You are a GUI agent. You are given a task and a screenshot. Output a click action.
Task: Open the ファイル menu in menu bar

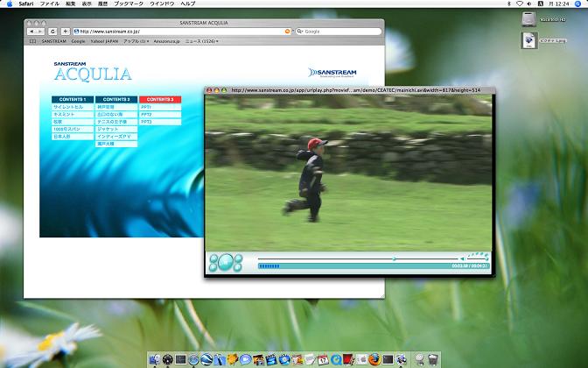50,4
